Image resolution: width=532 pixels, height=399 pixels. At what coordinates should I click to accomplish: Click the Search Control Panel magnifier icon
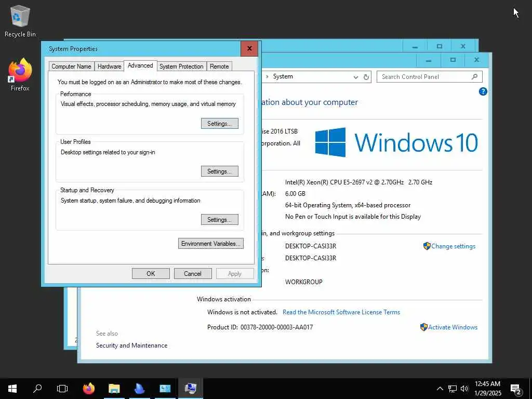pos(474,77)
